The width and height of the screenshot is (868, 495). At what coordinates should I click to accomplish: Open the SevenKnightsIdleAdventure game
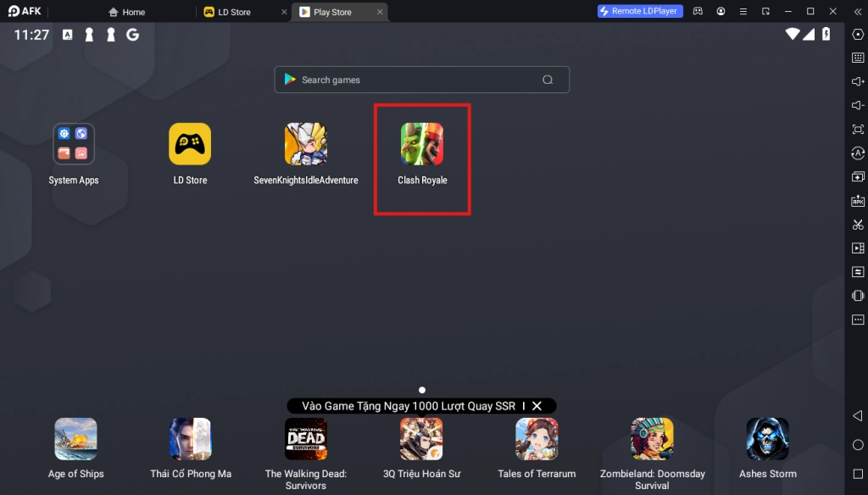point(305,144)
